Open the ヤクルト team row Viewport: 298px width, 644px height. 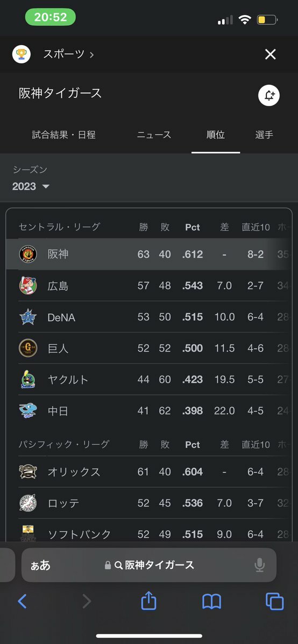pos(149,380)
